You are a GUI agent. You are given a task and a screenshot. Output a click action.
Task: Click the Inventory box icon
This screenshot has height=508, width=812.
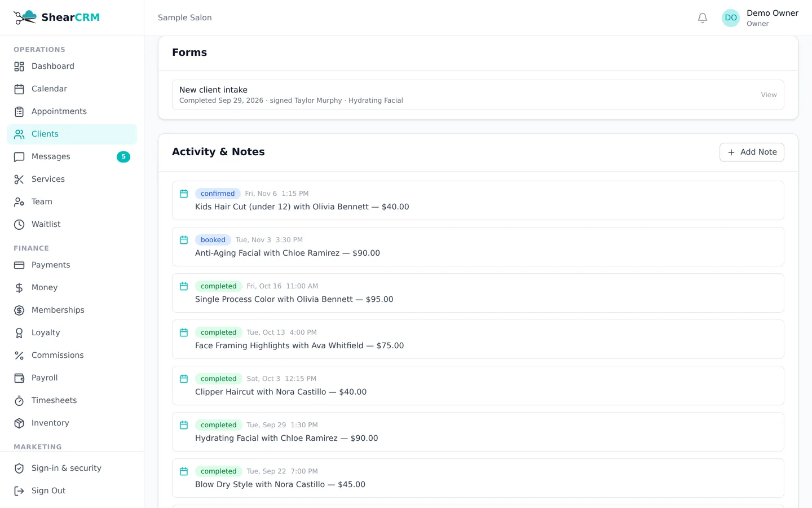click(x=19, y=423)
